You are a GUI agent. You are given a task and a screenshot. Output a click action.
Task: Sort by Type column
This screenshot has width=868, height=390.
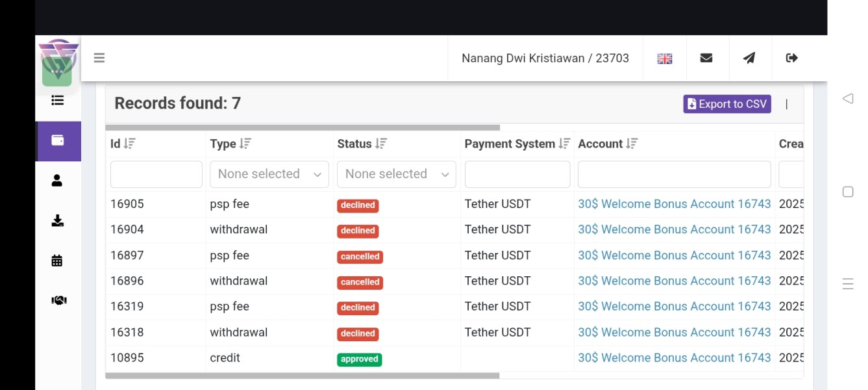tap(245, 144)
